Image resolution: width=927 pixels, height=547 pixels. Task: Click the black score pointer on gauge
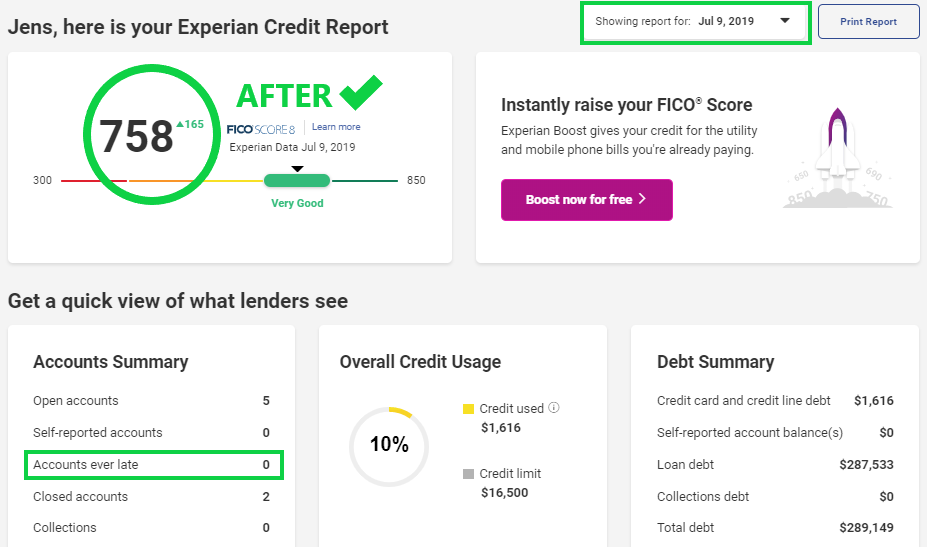coord(297,169)
